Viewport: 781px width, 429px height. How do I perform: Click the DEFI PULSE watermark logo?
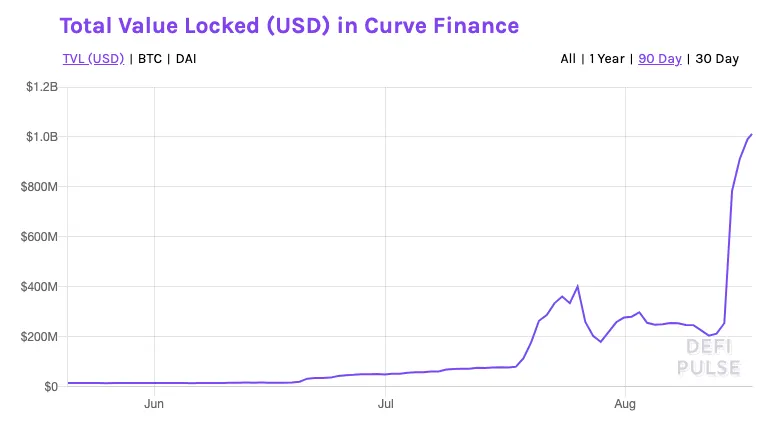[x=713, y=357]
